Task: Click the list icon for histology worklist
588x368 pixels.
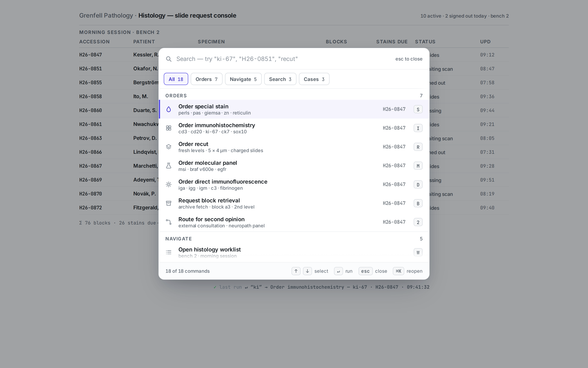Action: tap(169, 252)
